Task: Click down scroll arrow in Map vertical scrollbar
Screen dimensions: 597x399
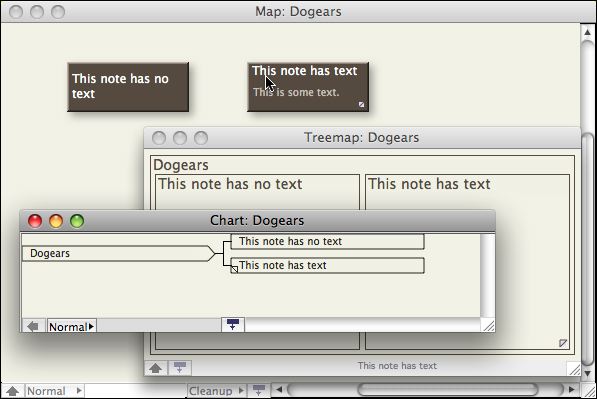Action: pos(587,373)
